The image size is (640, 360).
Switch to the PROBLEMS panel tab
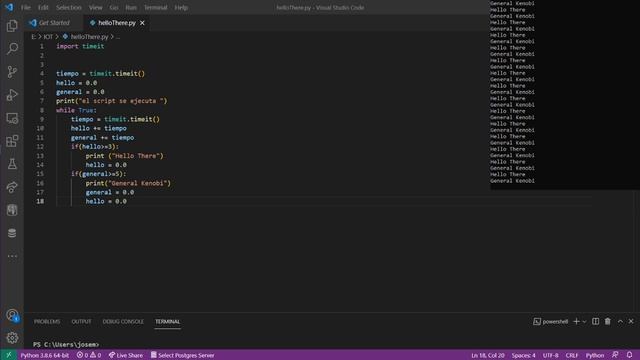pyautogui.click(x=47, y=322)
